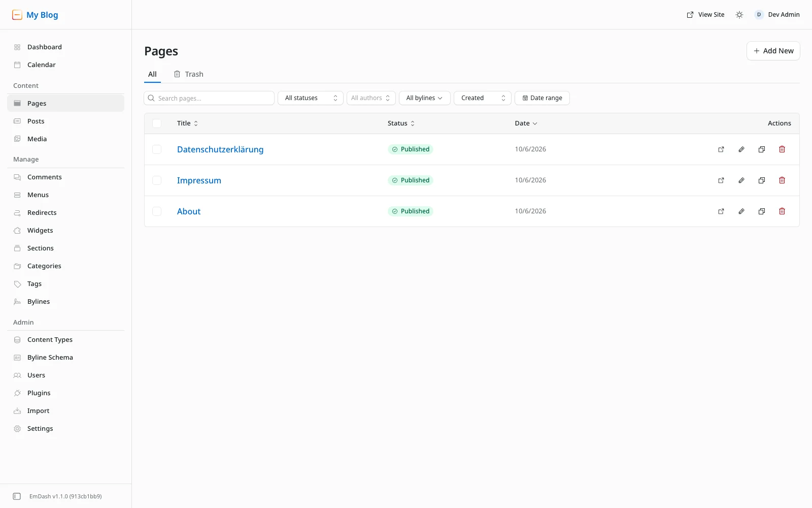
Task: Focus the Search pages field
Action: [209, 98]
